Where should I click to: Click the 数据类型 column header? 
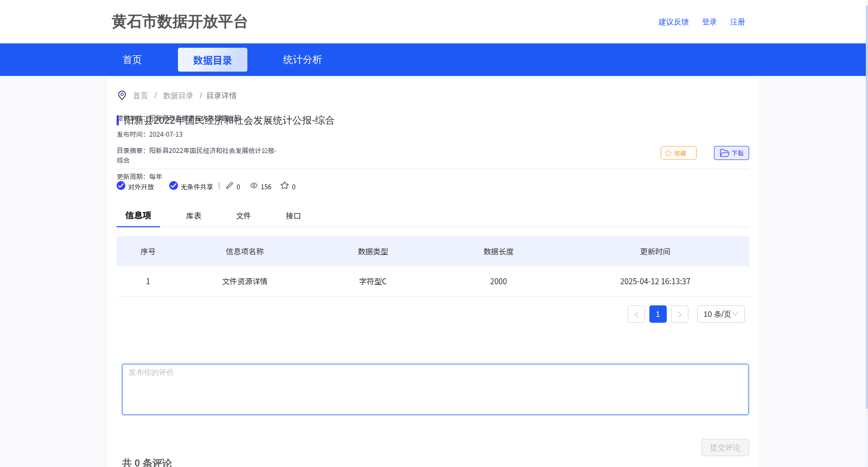[x=373, y=252]
